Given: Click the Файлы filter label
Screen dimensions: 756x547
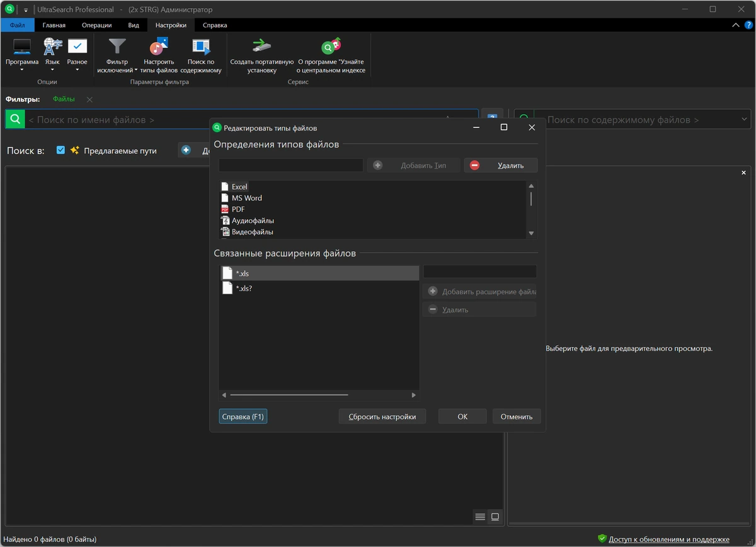Looking at the screenshot, I should [x=64, y=100].
